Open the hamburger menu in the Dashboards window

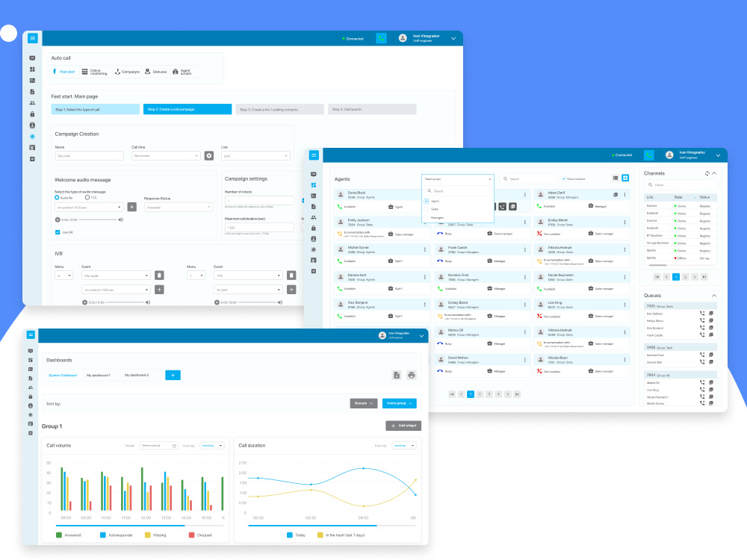point(31,335)
